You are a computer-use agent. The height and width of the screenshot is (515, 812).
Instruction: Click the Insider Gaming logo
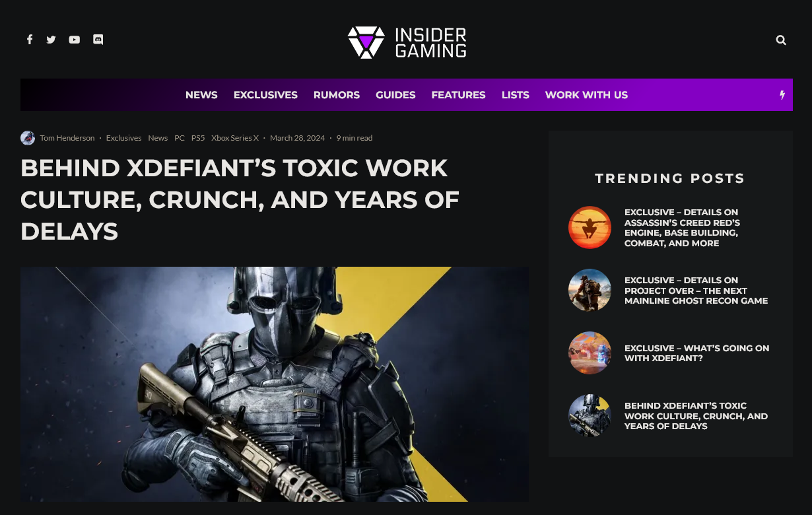tap(407, 42)
